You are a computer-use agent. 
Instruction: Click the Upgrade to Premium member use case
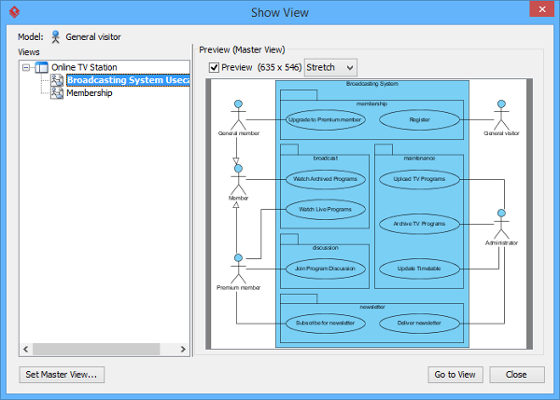[325, 120]
